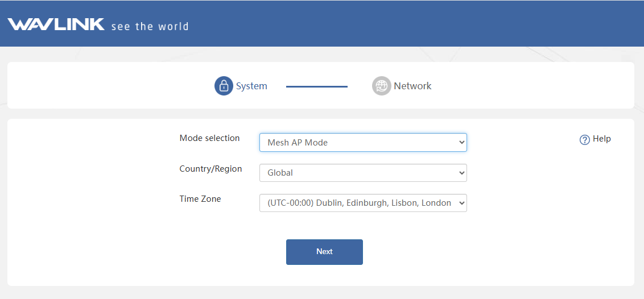The width and height of the screenshot is (644, 299).
Task: Click the System lock icon
Action: (x=224, y=86)
